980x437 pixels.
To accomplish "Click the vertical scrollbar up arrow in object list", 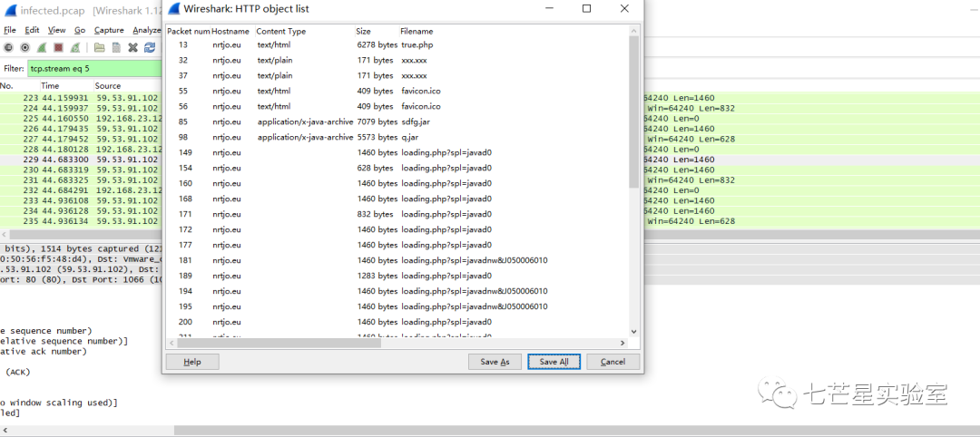I will (633, 31).
